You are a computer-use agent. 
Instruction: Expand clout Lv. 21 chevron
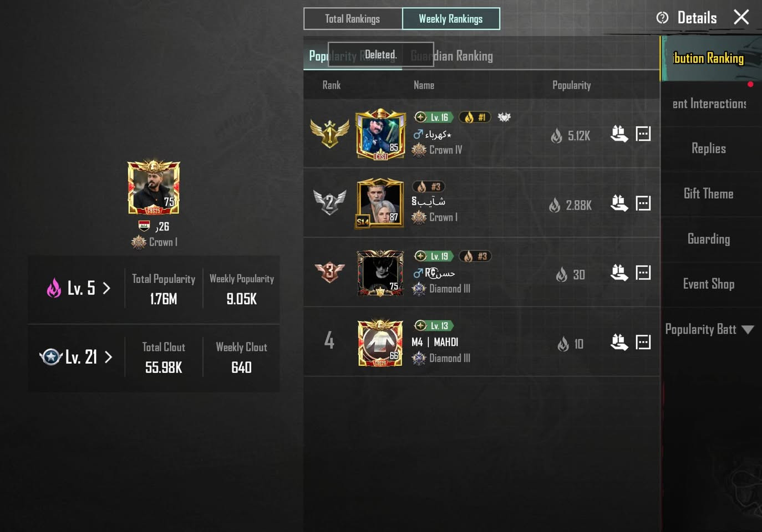point(109,357)
